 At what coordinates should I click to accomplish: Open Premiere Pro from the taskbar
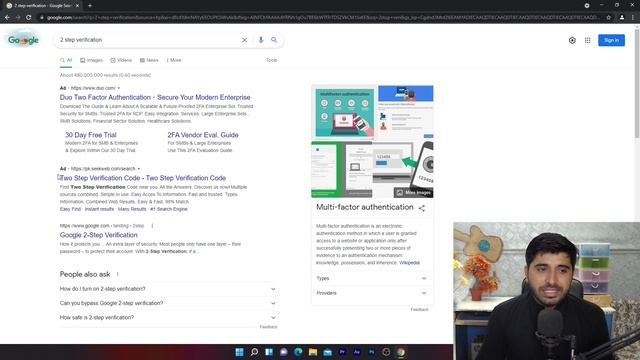tap(342, 352)
